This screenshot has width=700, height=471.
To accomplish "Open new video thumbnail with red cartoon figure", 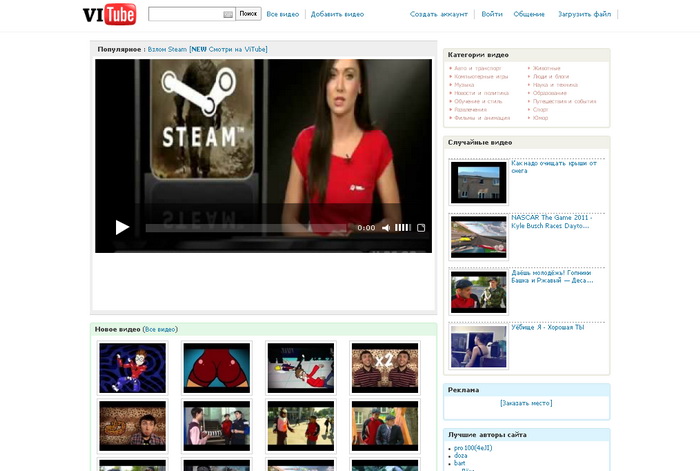I will tap(217, 368).
